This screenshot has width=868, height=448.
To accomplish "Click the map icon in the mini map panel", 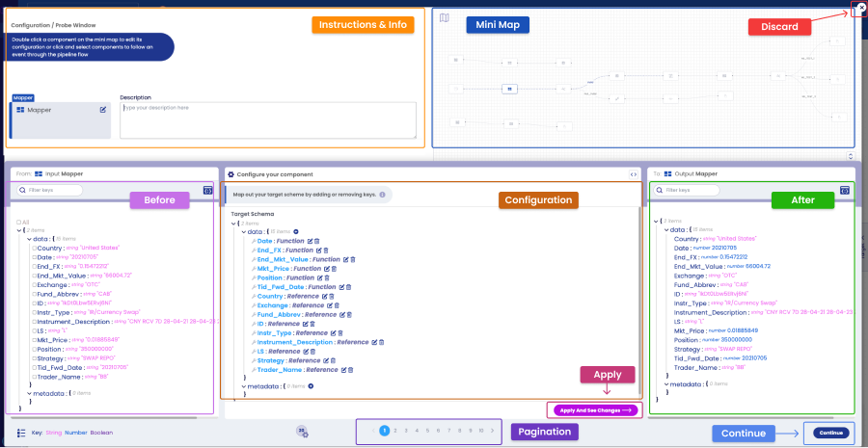I will point(444,17).
